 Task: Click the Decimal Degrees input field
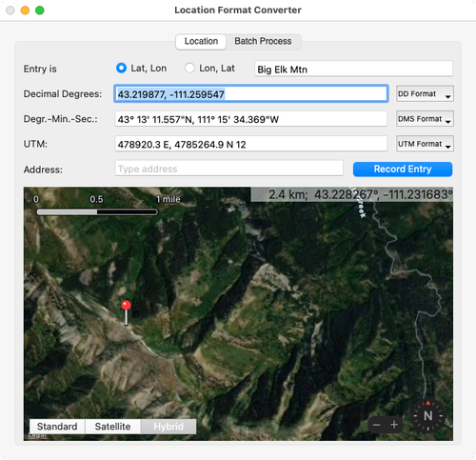(x=251, y=94)
